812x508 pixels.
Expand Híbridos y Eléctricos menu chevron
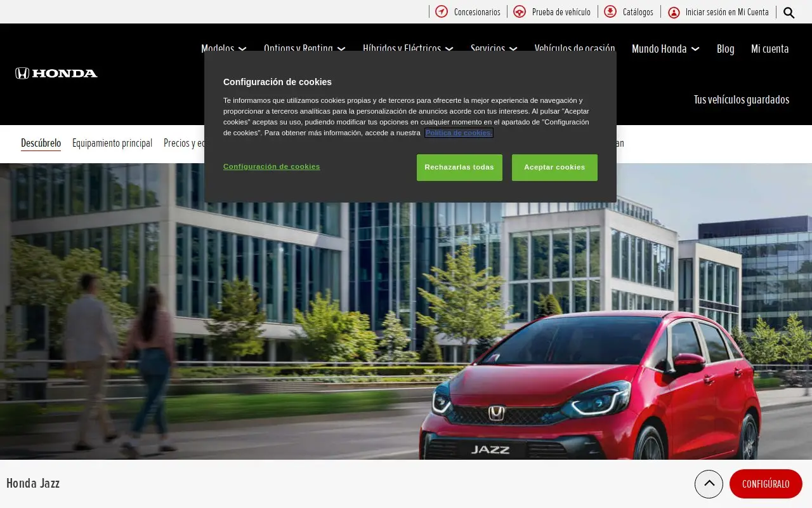pos(449,49)
